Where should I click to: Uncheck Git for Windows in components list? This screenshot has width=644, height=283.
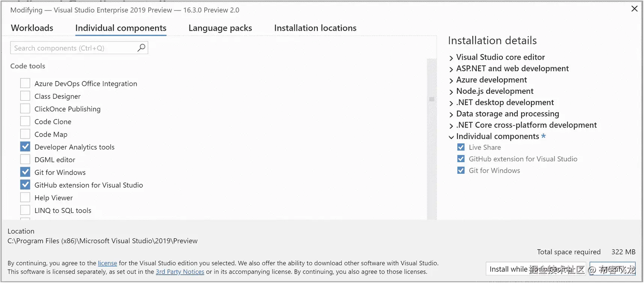(x=25, y=172)
